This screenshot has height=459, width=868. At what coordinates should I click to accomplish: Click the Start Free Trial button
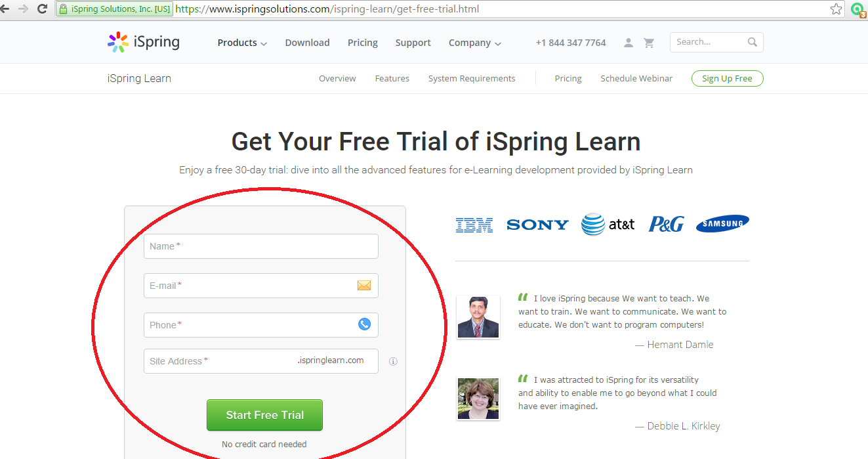(x=264, y=415)
